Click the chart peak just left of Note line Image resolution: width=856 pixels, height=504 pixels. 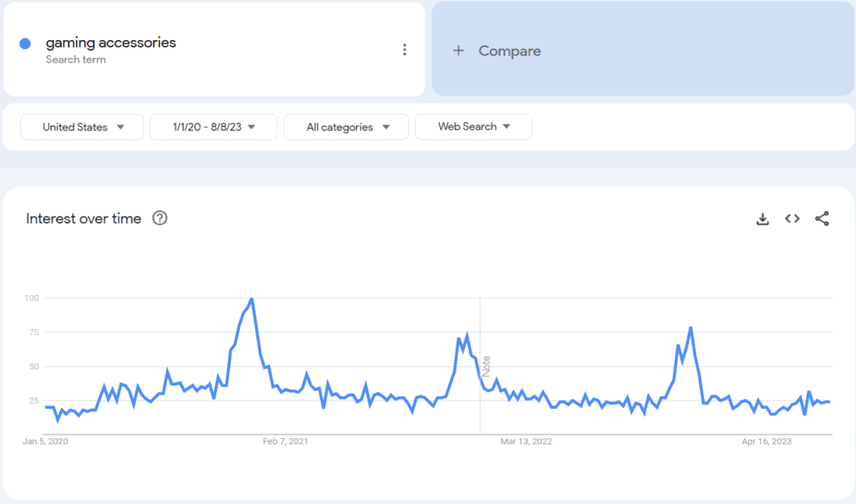click(466, 335)
